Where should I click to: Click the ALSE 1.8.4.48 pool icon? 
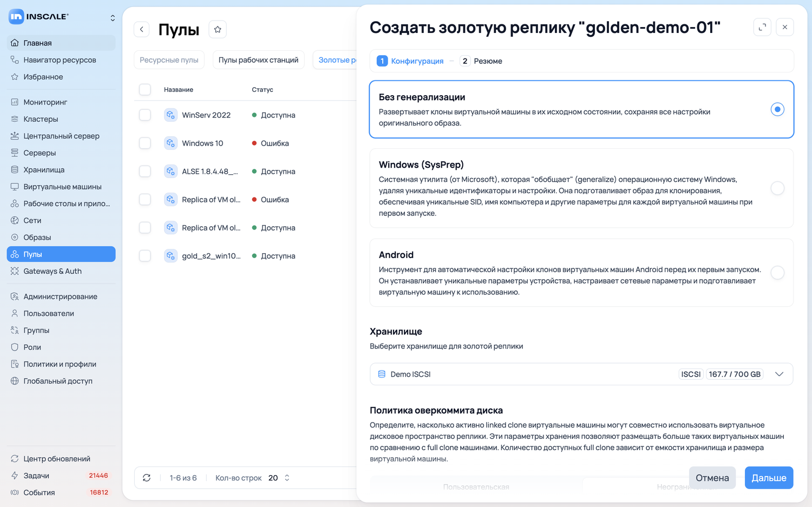click(171, 171)
